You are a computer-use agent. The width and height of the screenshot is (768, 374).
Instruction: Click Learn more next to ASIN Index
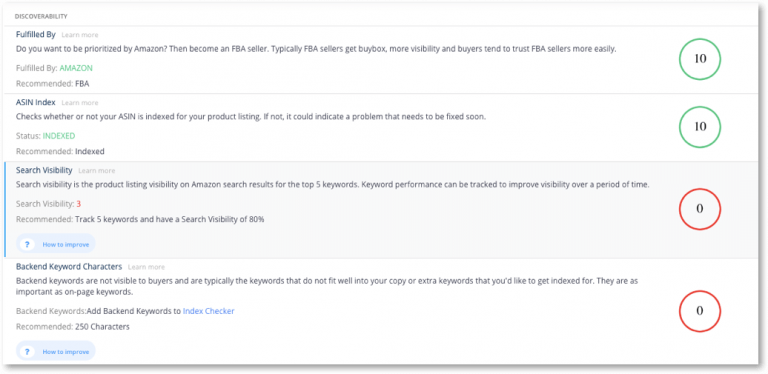[80, 103]
